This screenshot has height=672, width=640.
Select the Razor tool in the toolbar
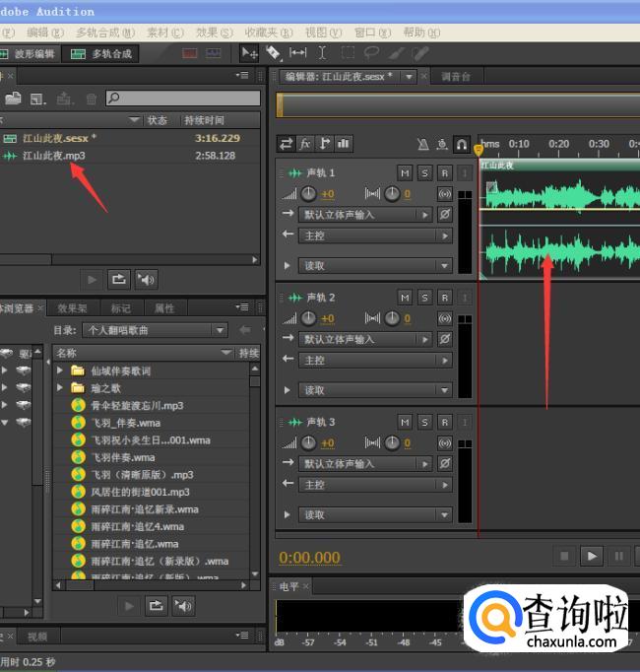point(274,53)
